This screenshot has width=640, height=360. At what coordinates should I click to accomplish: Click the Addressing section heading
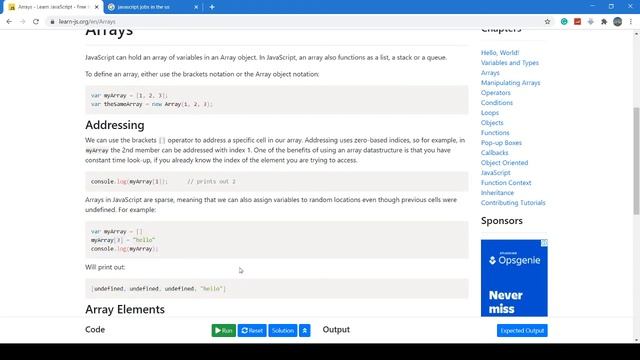(115, 125)
